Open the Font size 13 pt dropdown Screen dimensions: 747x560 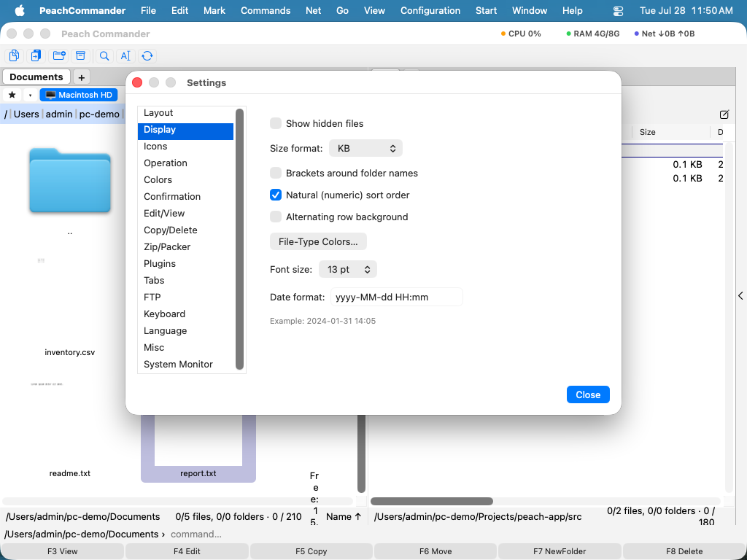348,269
